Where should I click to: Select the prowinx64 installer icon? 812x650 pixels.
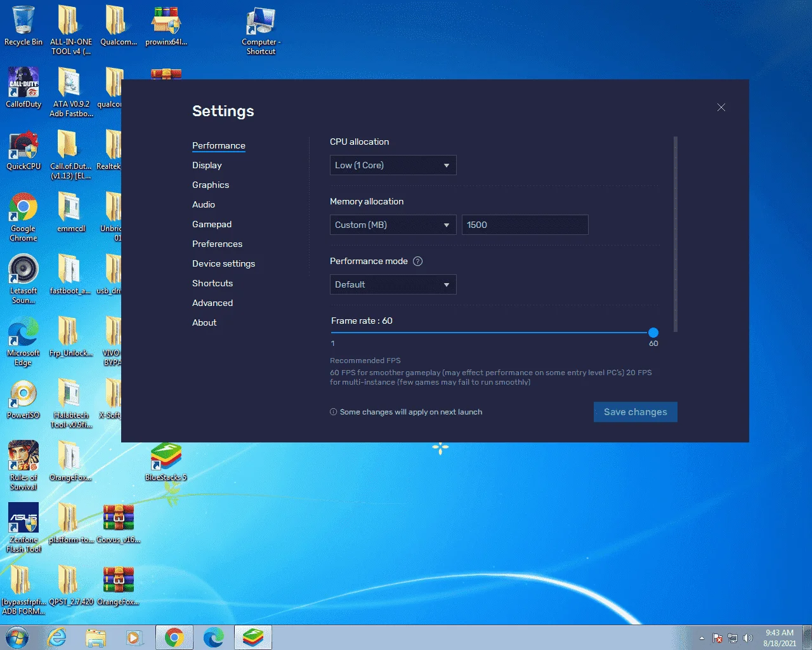[166, 26]
